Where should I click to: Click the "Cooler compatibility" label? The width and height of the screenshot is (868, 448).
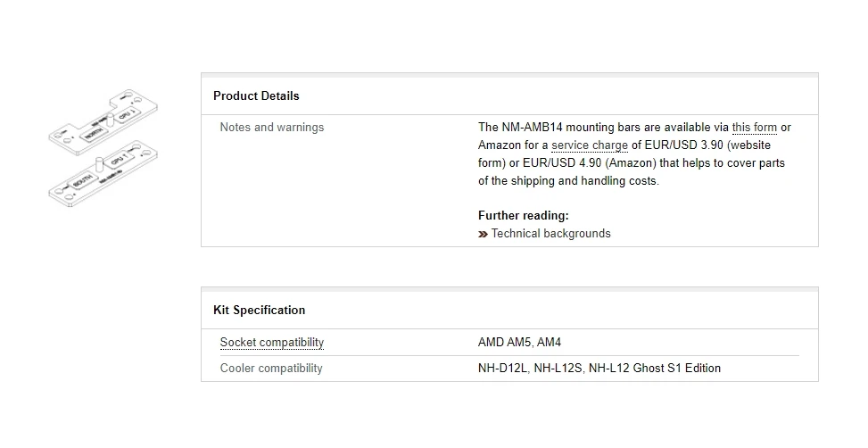[x=271, y=369]
